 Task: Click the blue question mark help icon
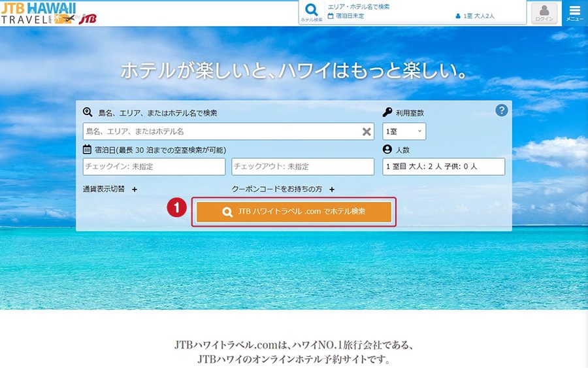(501, 110)
